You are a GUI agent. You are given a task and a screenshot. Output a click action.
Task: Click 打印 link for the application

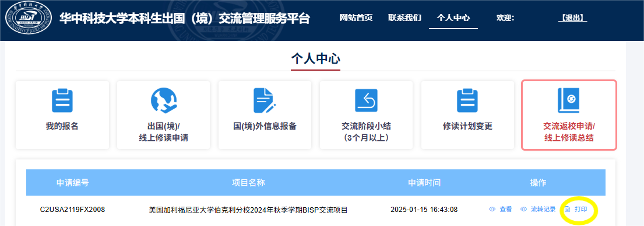coord(580,210)
